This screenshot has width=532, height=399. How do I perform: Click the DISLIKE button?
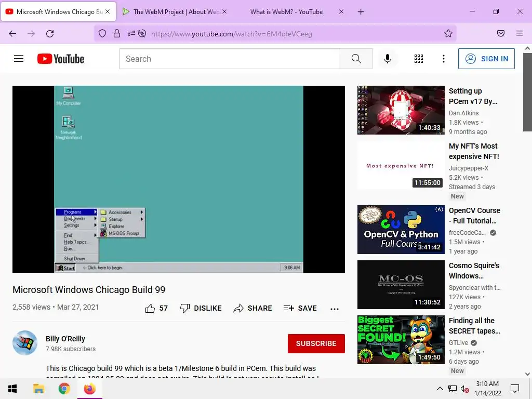(x=201, y=308)
